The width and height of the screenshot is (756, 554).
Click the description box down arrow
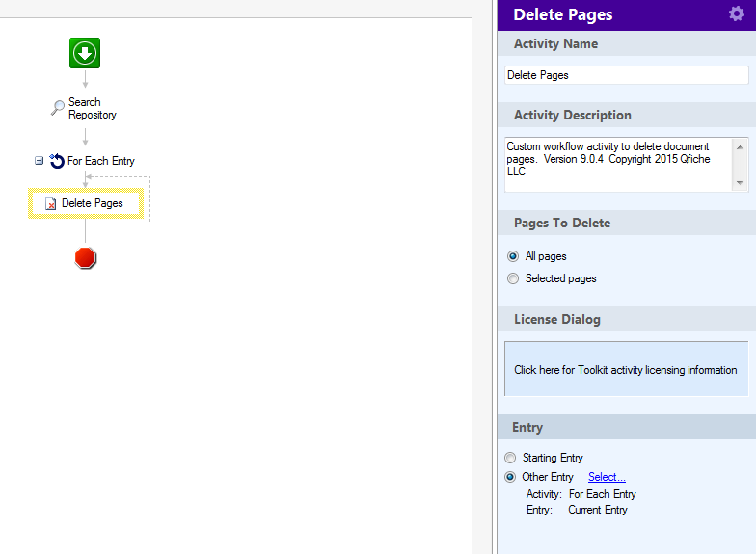[740, 183]
